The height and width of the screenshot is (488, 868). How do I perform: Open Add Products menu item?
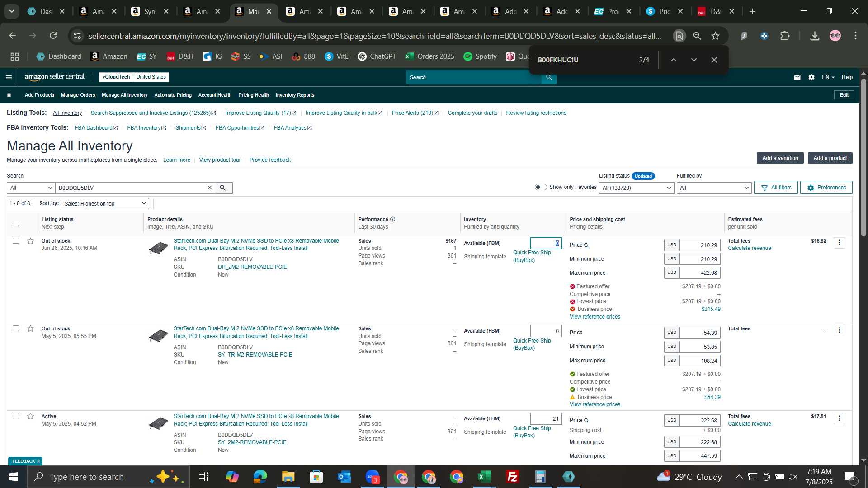[x=39, y=95]
